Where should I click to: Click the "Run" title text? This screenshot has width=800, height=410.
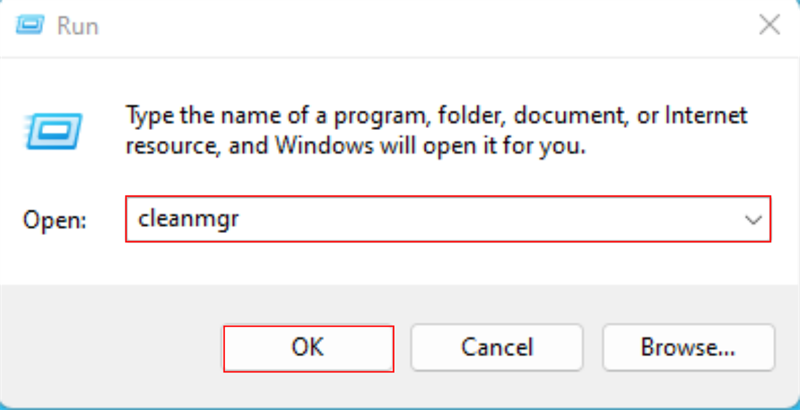(79, 26)
